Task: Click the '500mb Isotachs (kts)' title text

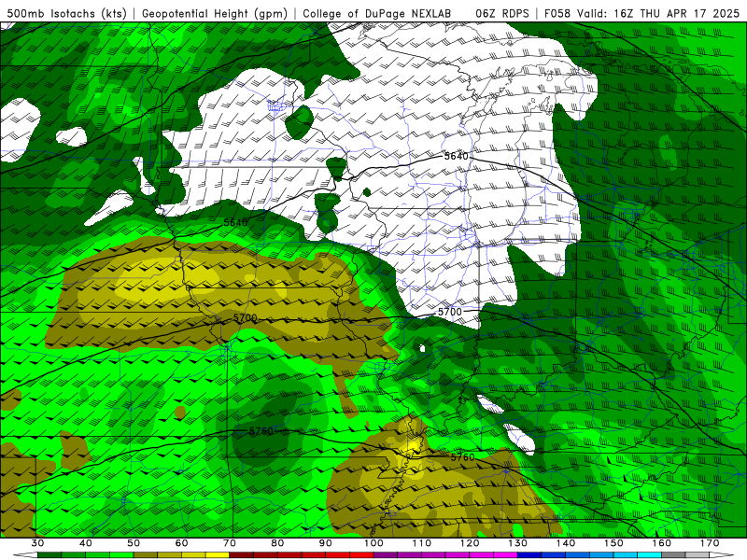Action: coord(67,13)
